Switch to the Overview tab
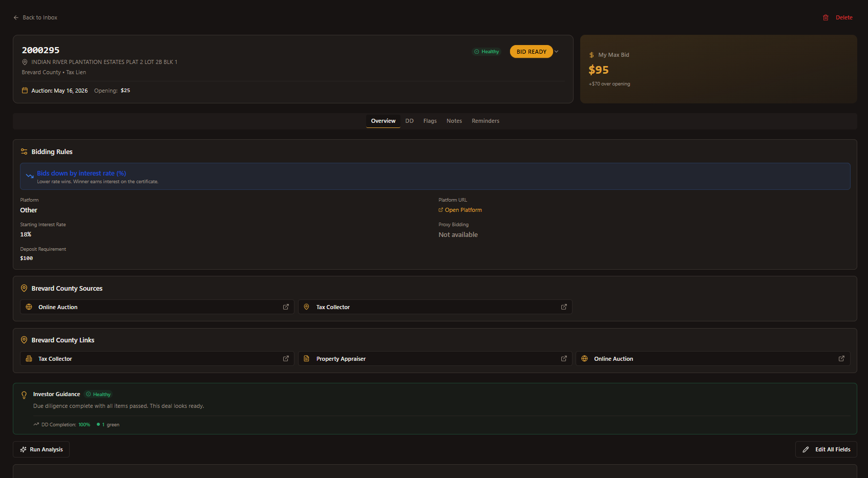Viewport: 868px width, 478px height. point(384,121)
